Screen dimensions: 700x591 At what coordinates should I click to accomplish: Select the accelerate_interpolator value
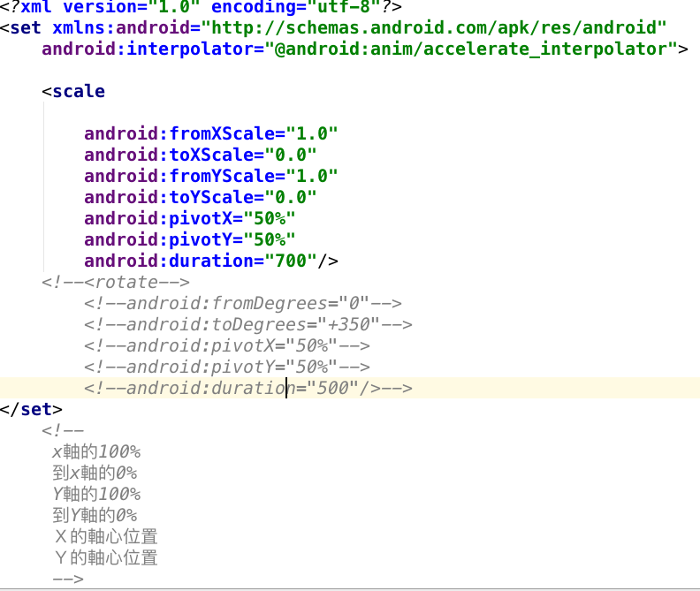pos(471,49)
